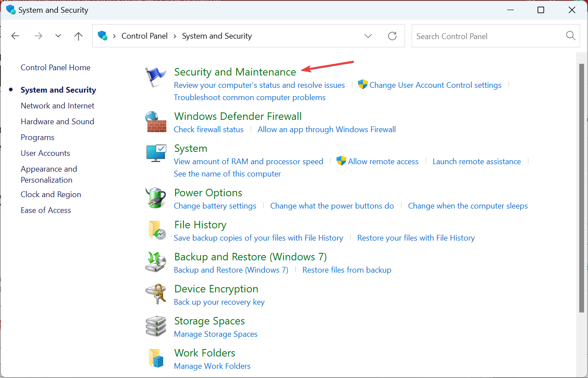Click the Backup and Restore drive icon
588x378 pixels.
click(156, 263)
